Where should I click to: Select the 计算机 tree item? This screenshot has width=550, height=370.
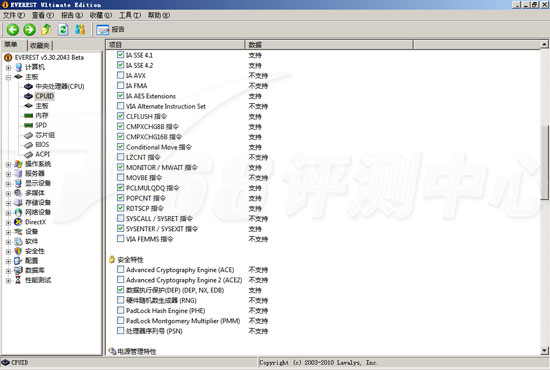pyautogui.click(x=35, y=67)
